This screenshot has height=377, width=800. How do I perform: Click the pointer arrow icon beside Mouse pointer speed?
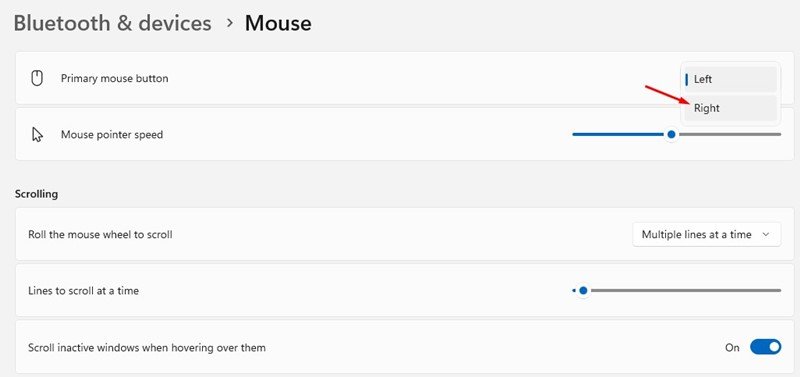(x=37, y=135)
